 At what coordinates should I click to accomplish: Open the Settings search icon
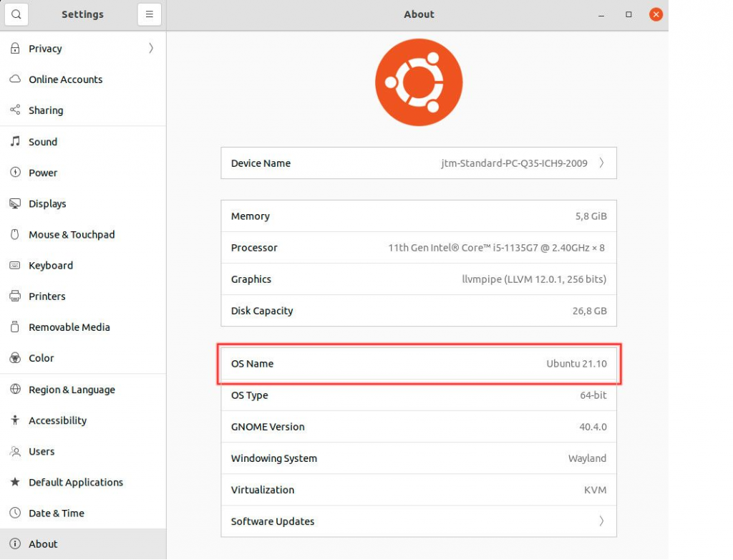16,14
